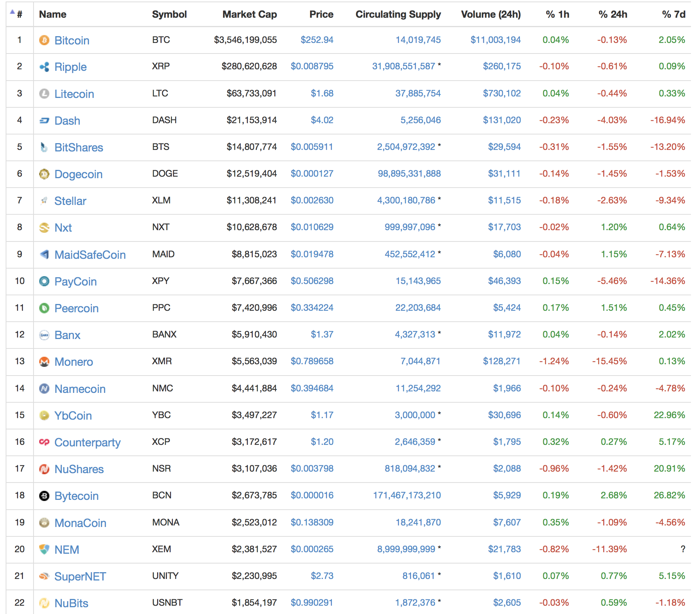Viewport: 700px width, 614px height.
Task: Click Monero volume $128,271
Action: click(x=502, y=361)
